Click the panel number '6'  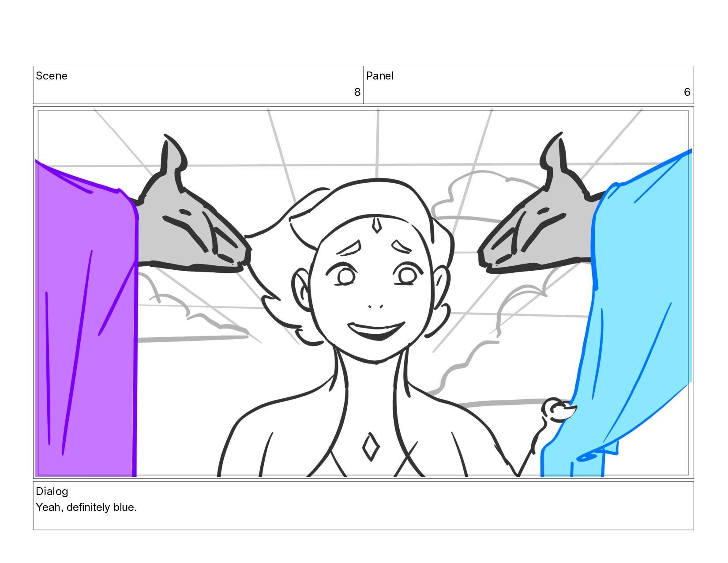pyautogui.click(x=687, y=92)
